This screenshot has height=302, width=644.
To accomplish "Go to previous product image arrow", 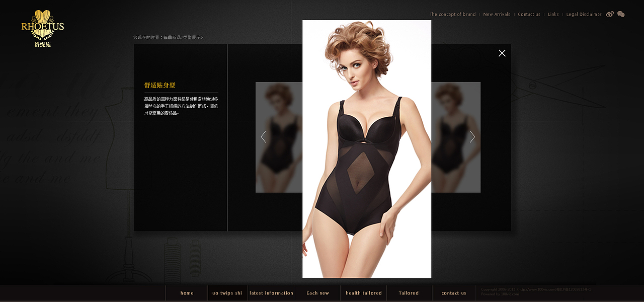I will click(263, 136).
